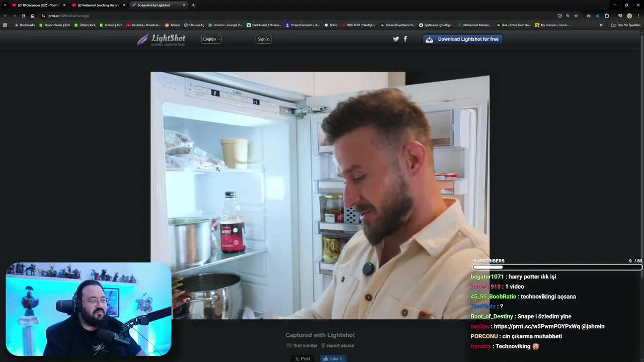The width and height of the screenshot is (644, 362).
Task: Open the Extensions puzzle icon
Action: click(607, 16)
